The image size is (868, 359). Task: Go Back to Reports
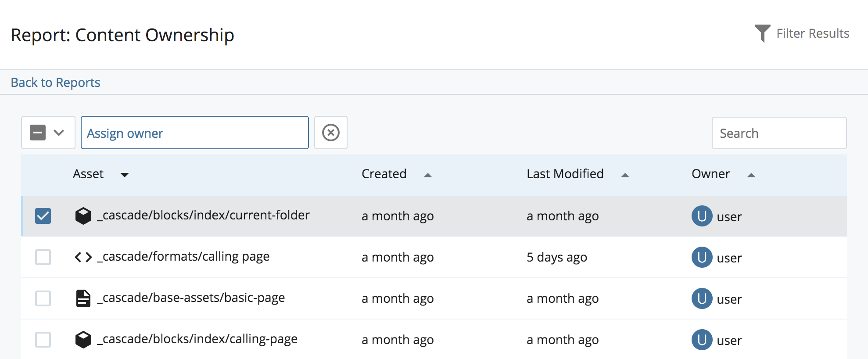point(56,83)
